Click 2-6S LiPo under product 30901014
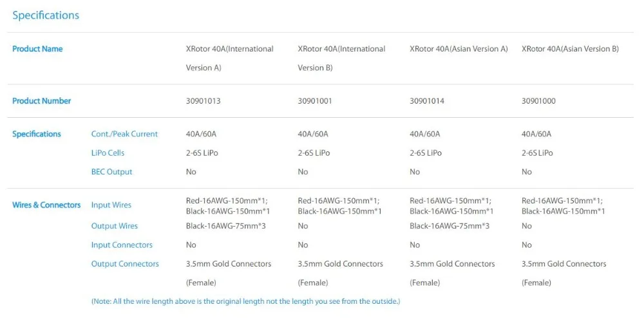Image resolution: width=644 pixels, height=318 pixels. click(x=426, y=153)
